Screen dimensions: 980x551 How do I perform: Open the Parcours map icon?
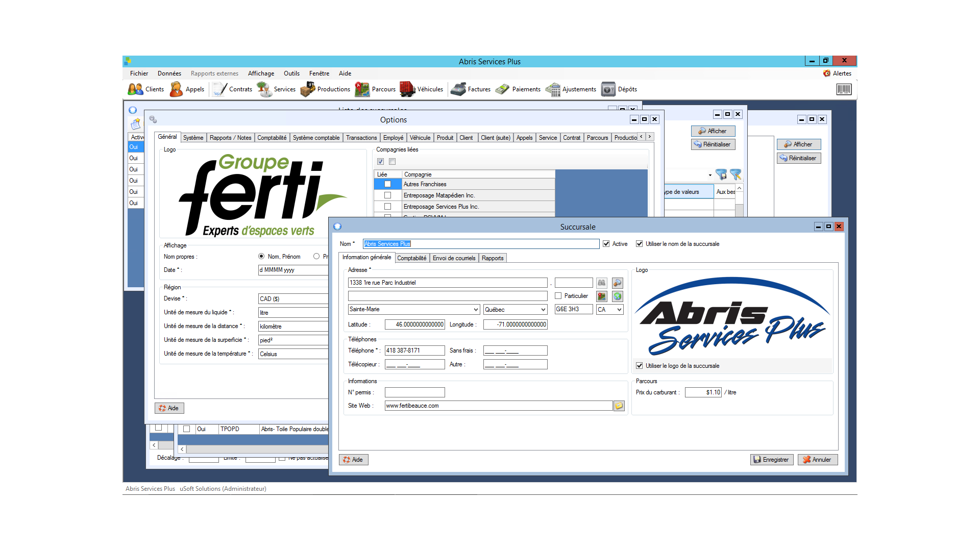pos(375,89)
